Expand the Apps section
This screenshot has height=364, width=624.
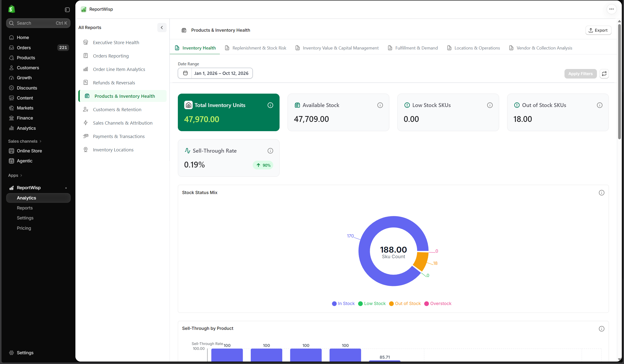coord(15,175)
